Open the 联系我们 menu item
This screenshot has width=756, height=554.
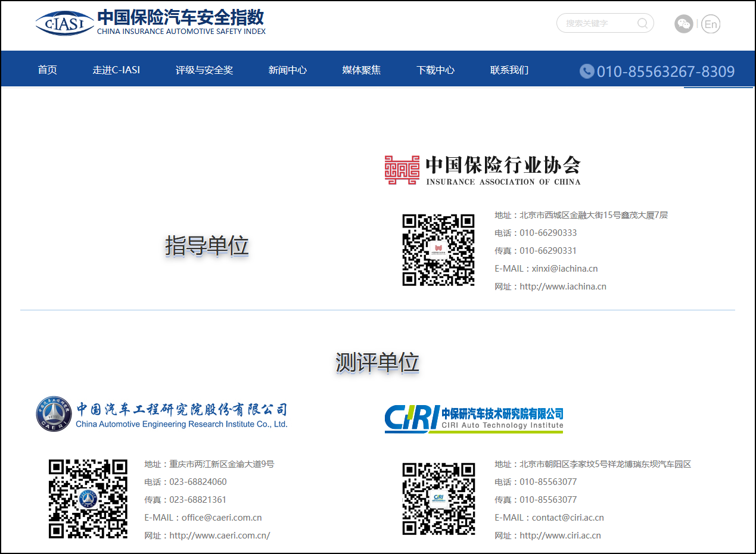coord(509,70)
